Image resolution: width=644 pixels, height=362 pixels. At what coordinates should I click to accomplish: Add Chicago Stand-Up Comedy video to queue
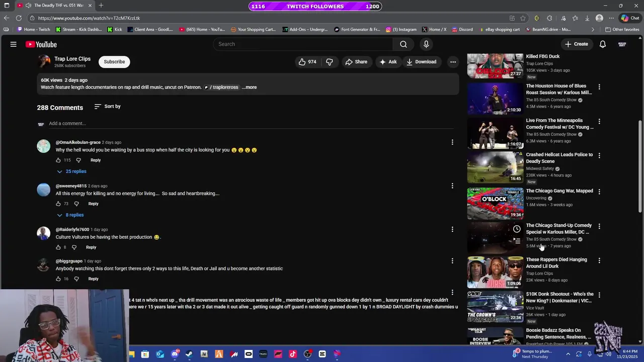click(x=517, y=241)
